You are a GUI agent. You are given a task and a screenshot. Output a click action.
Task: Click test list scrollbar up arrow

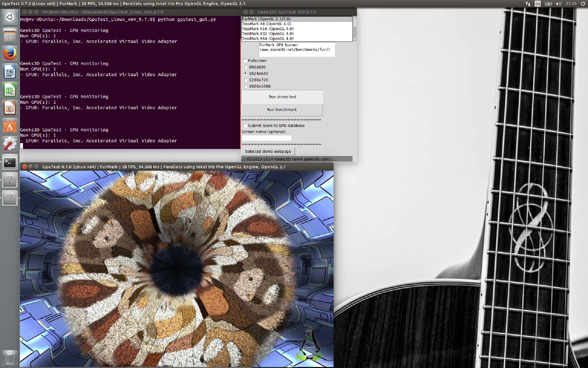tap(355, 18)
